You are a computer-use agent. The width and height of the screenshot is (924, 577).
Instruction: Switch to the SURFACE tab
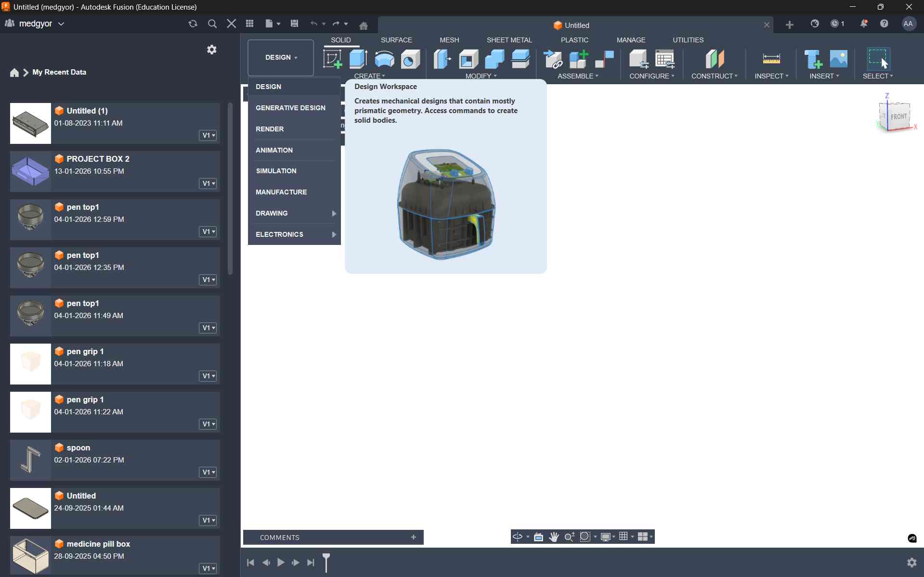click(396, 40)
